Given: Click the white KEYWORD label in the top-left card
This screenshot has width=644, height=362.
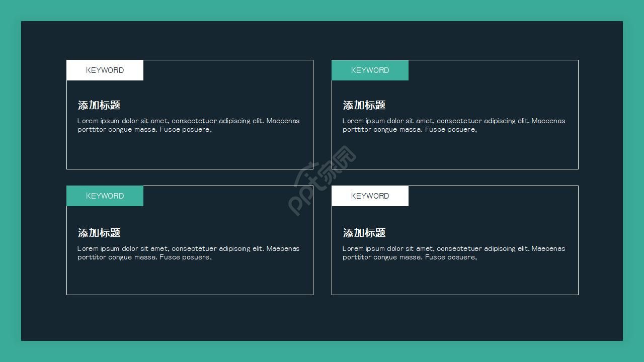Looking at the screenshot, I should [x=105, y=70].
